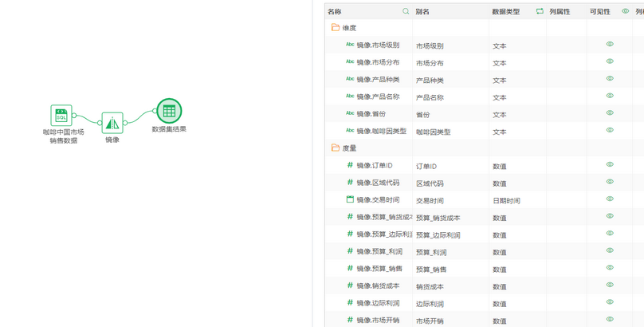Toggle visibility of 交易时间 column
Viewport: 644px width, 327px height.
[x=610, y=199]
